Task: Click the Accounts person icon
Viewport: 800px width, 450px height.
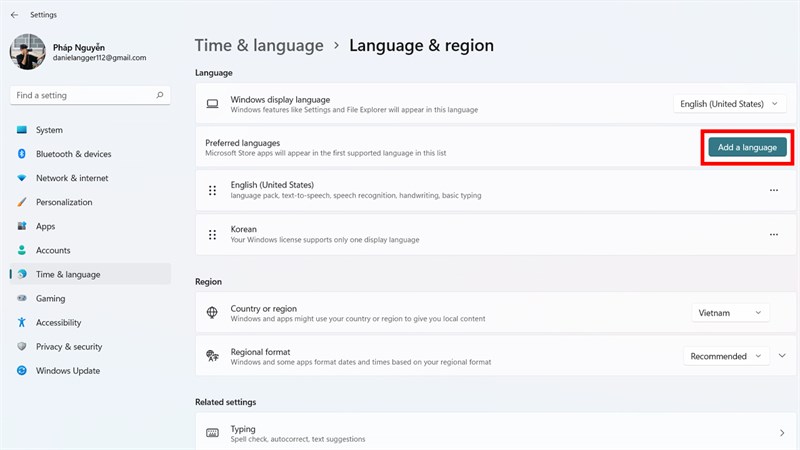Action: pos(21,250)
